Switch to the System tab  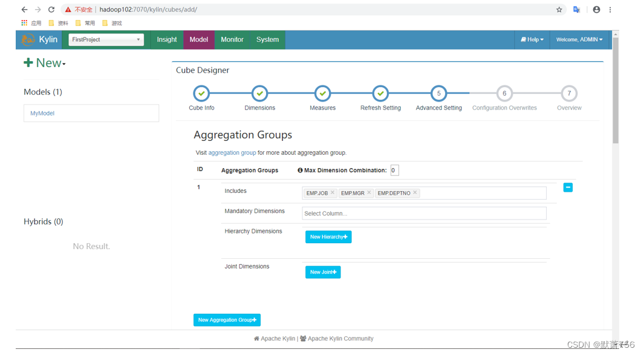267,39
